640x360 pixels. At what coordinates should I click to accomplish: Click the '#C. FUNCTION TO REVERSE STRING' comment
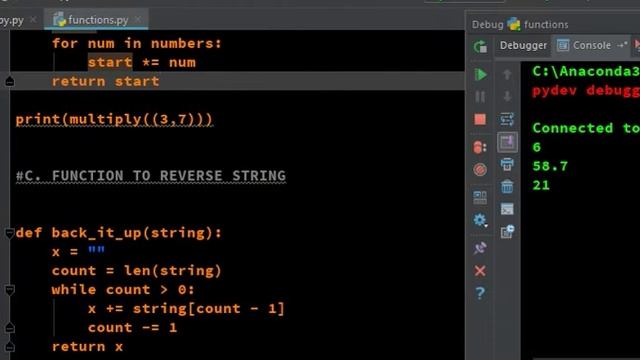pyautogui.click(x=151, y=176)
